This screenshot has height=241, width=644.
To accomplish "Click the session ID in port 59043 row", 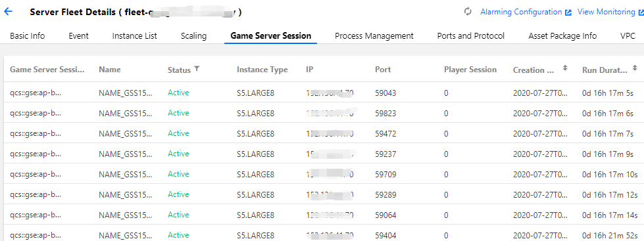I will point(36,93).
